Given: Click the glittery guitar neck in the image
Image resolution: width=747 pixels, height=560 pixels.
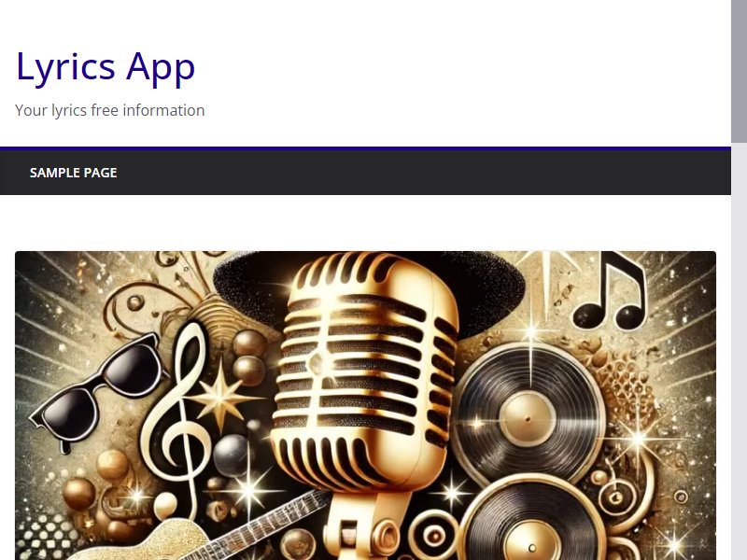Looking at the screenshot, I should coord(267,524).
